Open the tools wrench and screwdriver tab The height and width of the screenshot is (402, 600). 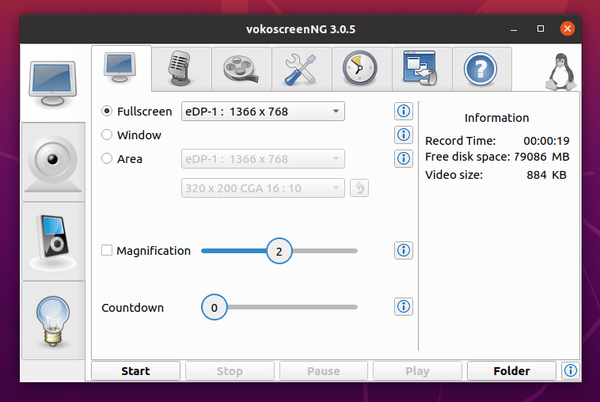[x=302, y=69]
